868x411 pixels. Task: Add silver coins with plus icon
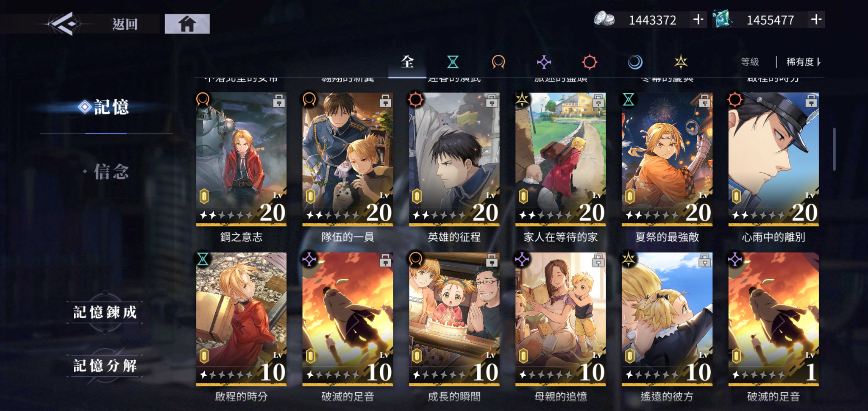pyautogui.click(x=698, y=19)
